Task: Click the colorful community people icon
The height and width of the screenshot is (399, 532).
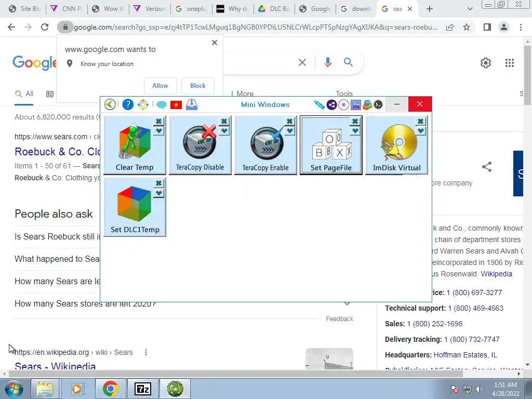Action: 143,104
